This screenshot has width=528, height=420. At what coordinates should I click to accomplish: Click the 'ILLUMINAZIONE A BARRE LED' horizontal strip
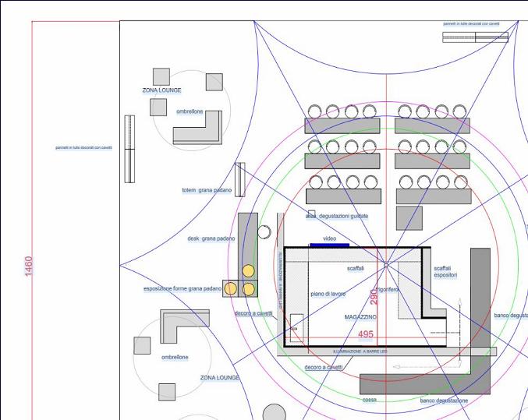pyautogui.click(x=365, y=351)
